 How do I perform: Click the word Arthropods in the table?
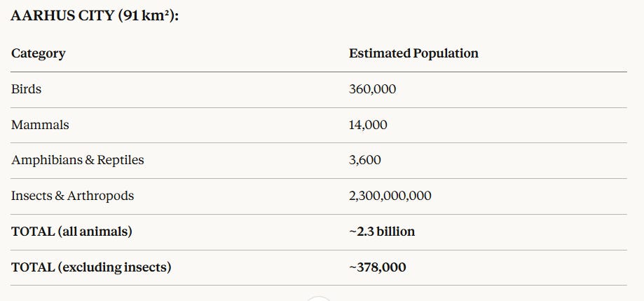101,196
